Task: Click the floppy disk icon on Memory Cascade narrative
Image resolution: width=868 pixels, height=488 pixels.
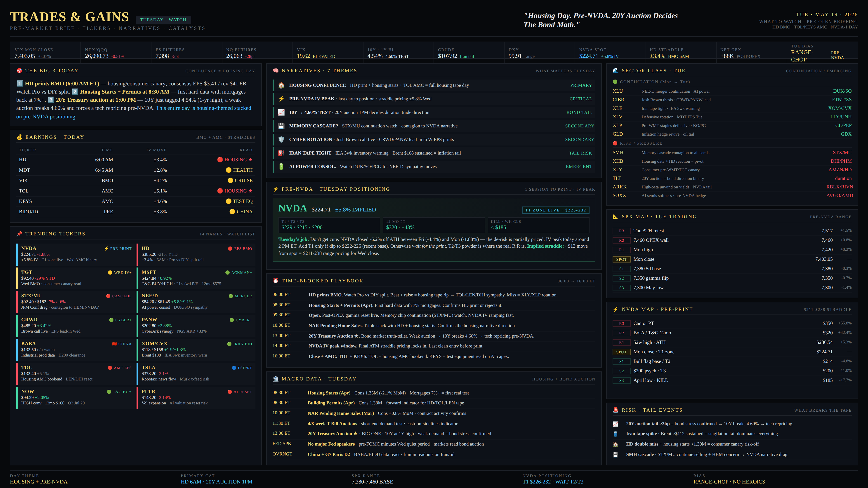Action: click(x=281, y=126)
